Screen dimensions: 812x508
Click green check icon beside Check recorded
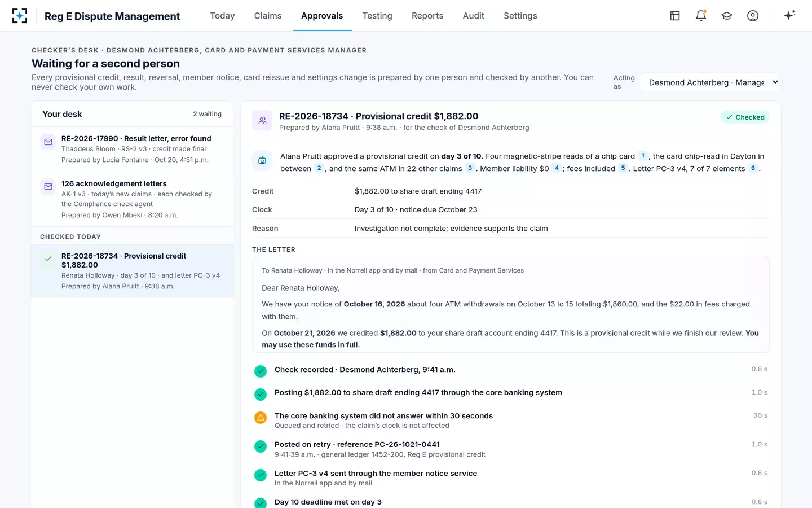click(x=261, y=371)
